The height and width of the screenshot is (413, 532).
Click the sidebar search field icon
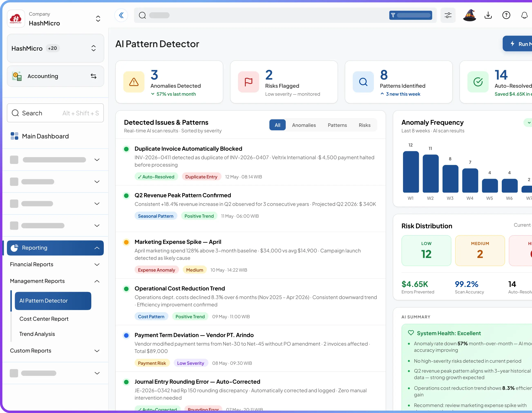[x=15, y=113]
